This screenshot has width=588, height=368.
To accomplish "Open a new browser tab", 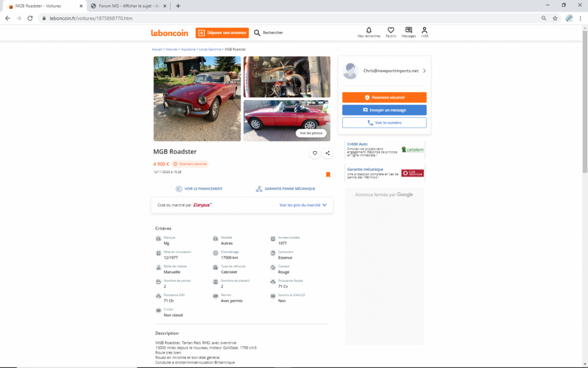I will 178,6.
